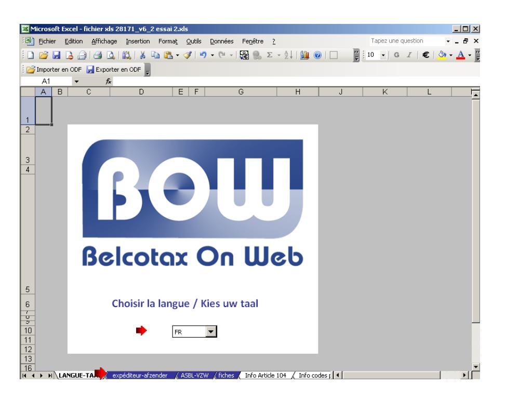Open the Fichier menu

47,42
